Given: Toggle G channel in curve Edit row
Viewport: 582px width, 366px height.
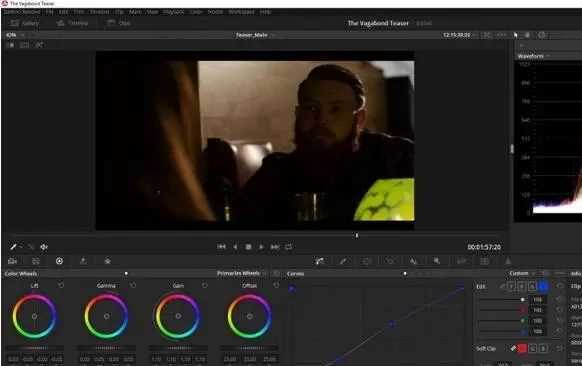Looking at the screenshot, I should coord(532,286).
